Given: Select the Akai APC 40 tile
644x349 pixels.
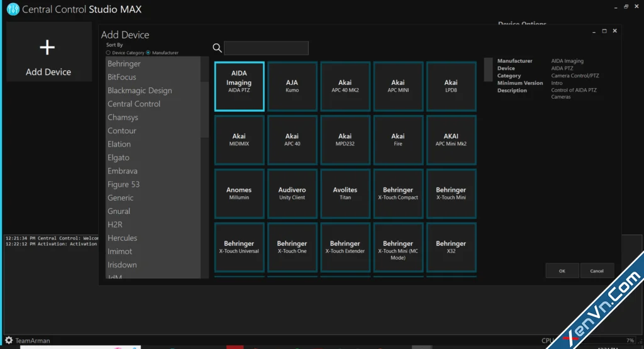Looking at the screenshot, I should (x=292, y=140).
